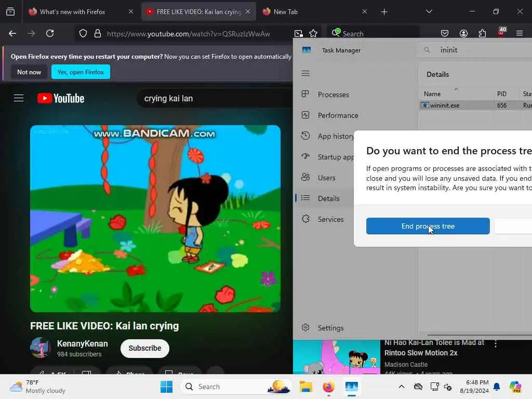Confirm End process tree button
The height and width of the screenshot is (399, 532).
coord(428,226)
